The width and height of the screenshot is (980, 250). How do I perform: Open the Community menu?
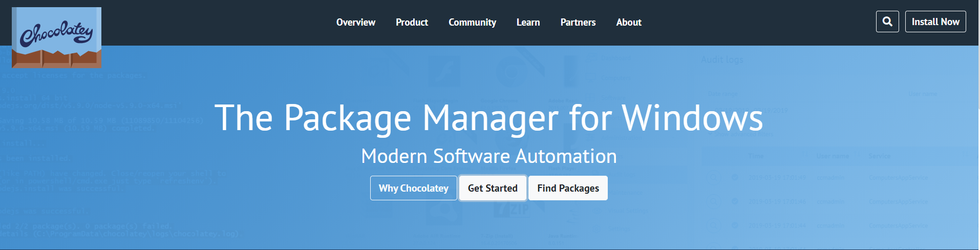point(472,22)
